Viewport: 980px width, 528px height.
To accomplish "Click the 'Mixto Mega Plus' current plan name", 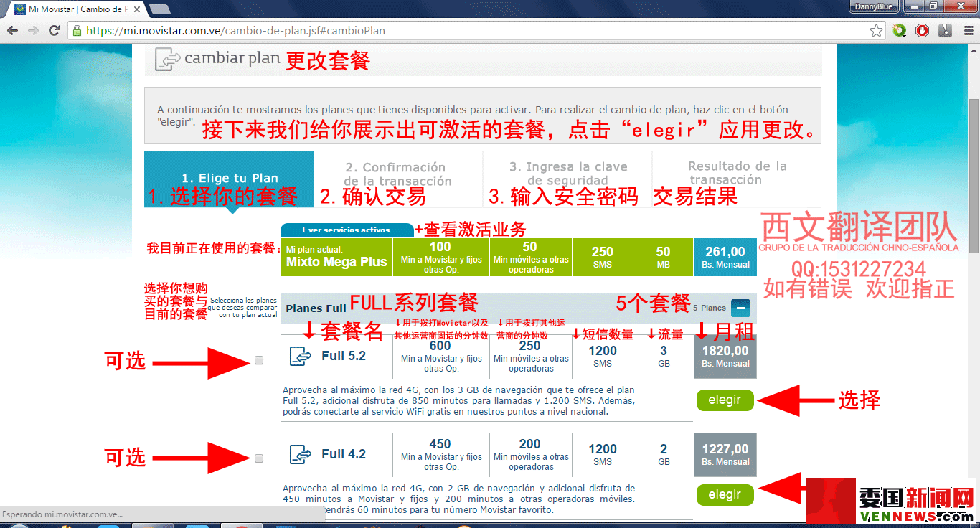I will 336,263.
